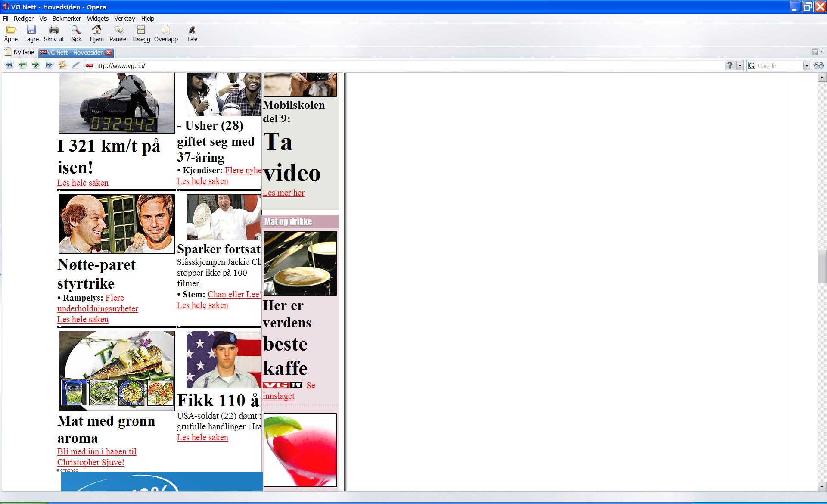827x504 pixels.
Task: Click the Tale speech icon
Action: click(192, 30)
